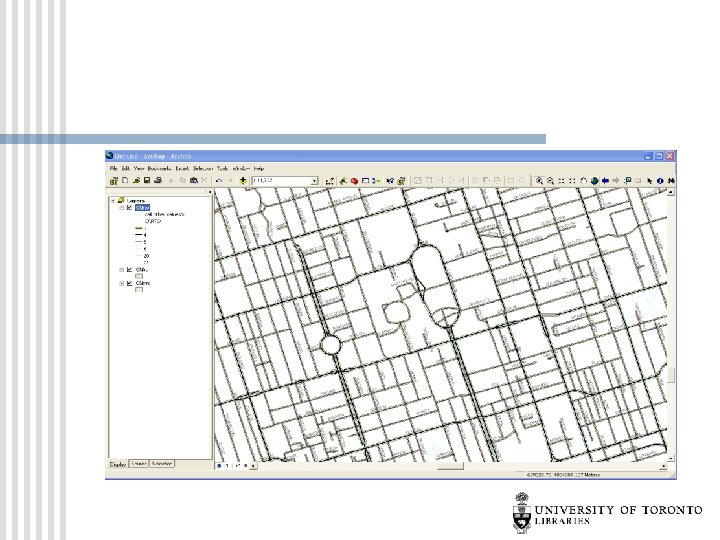Click the Fixed Zoom Out icon

click(572, 181)
